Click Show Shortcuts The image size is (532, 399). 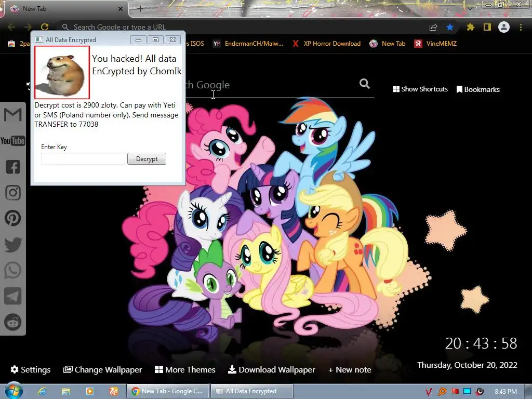[x=420, y=89]
